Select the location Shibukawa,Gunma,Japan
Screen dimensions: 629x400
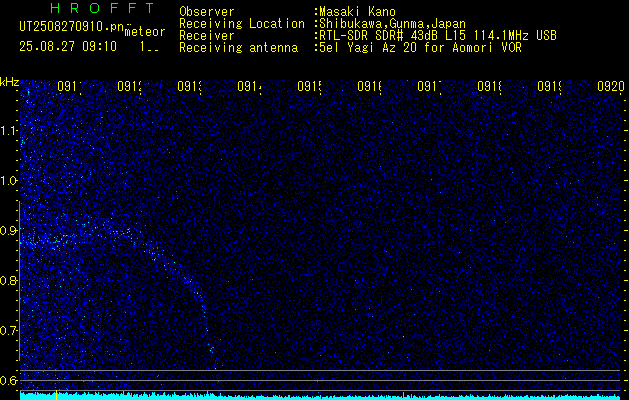(390, 24)
